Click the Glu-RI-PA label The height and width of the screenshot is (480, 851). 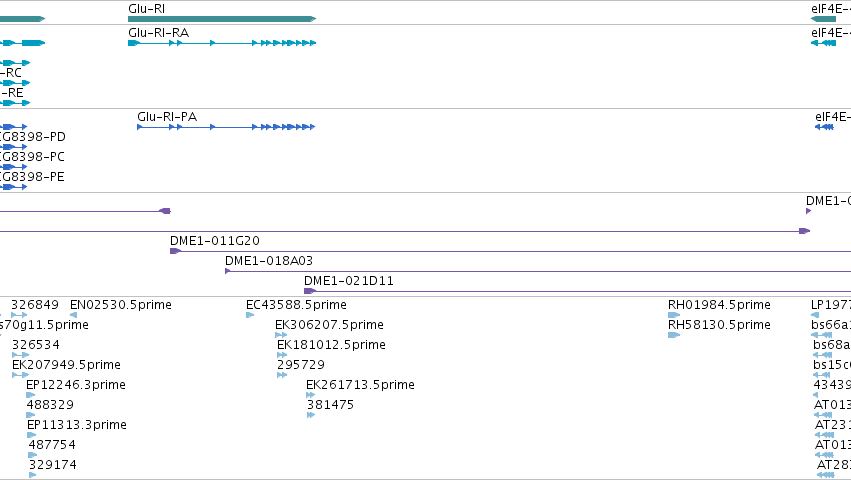click(167, 117)
